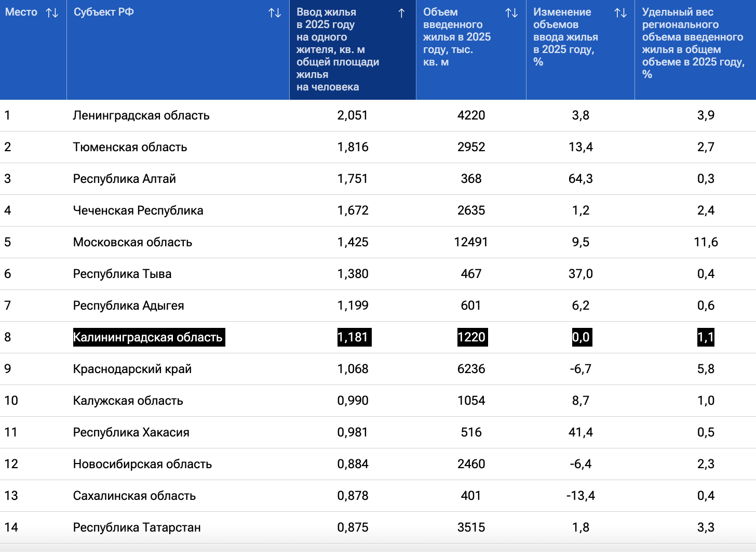
Task: Click the Республика Татарстан entry
Action: tap(137, 527)
